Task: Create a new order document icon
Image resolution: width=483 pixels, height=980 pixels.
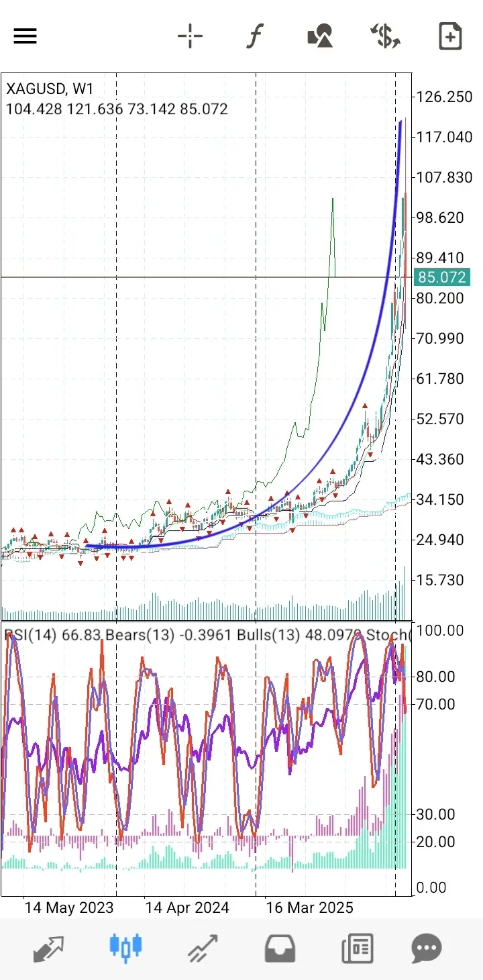Action: 450,36
